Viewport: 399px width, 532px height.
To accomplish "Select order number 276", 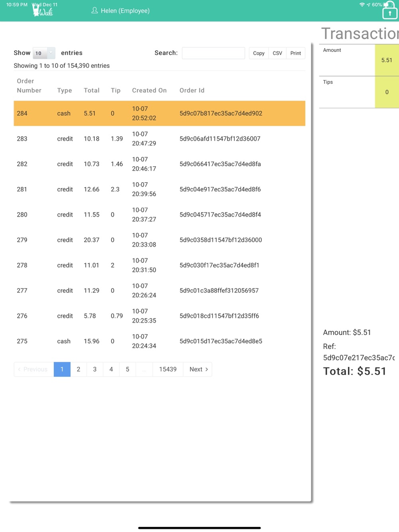I will point(22,316).
